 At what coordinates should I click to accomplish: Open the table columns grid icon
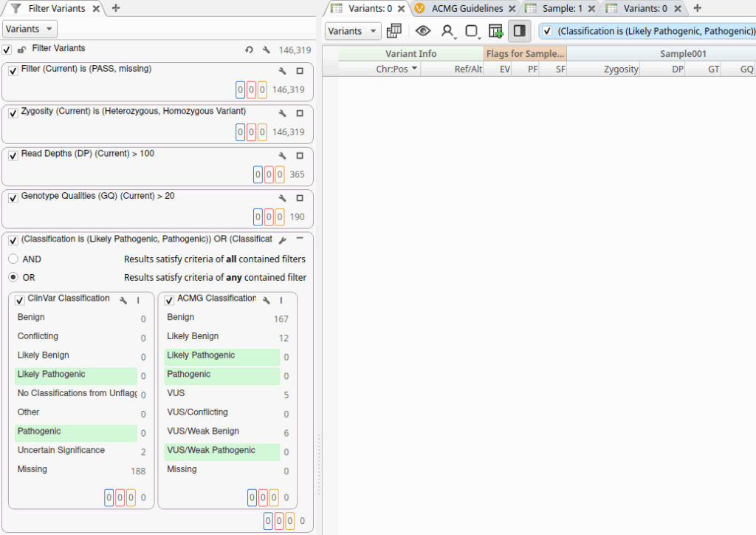394,31
